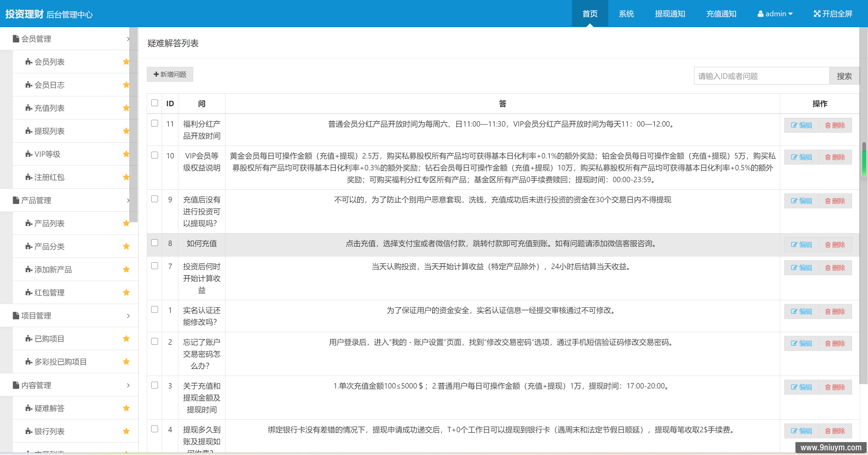868x455 pixels.
Task: Click the sidebar vertical scrollbar
Action: click(134, 125)
